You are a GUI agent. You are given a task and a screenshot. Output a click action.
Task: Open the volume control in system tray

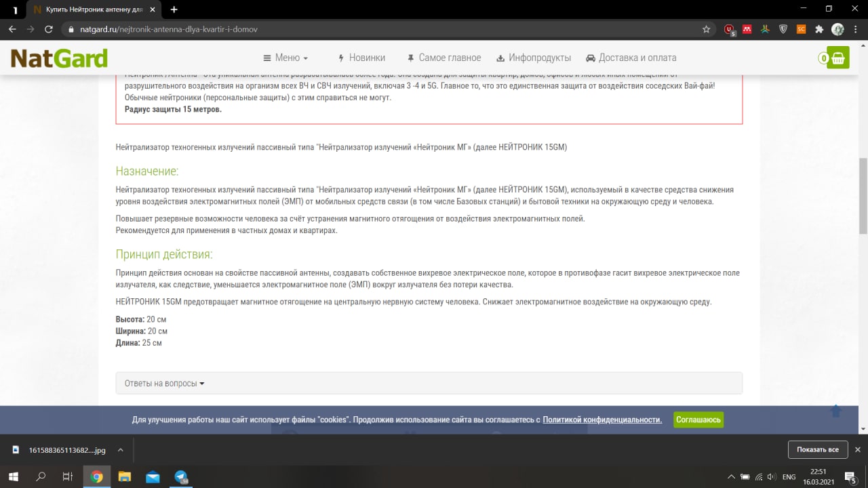pos(772,477)
